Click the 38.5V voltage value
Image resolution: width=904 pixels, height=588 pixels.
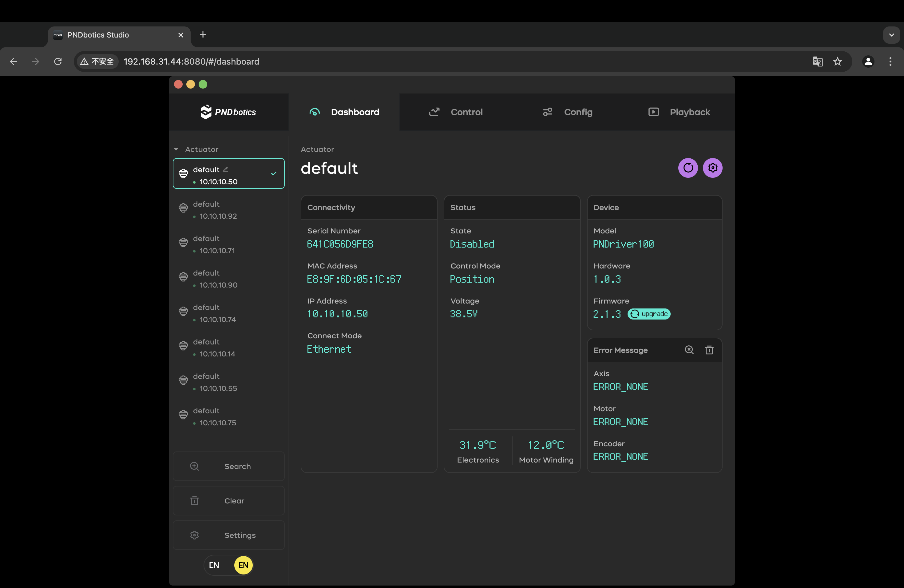(464, 314)
